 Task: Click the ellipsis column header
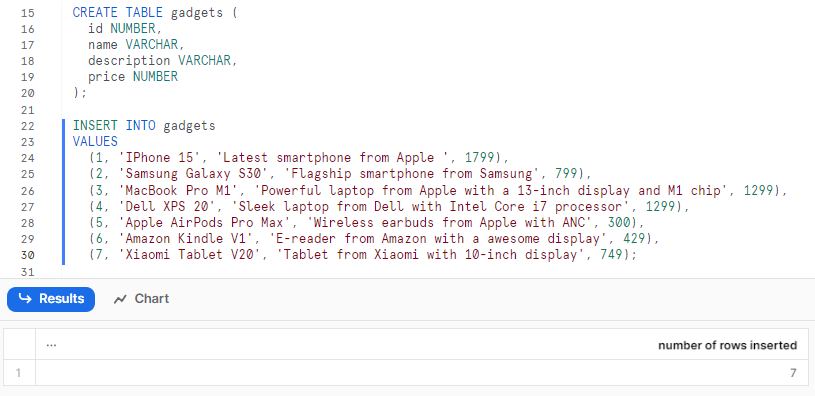(51, 344)
